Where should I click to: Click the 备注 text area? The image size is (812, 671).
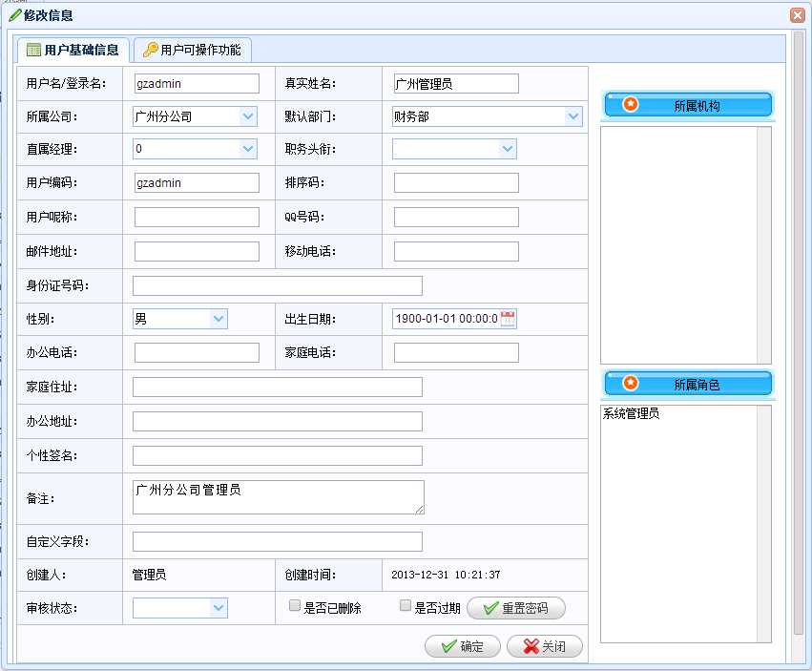click(x=279, y=497)
